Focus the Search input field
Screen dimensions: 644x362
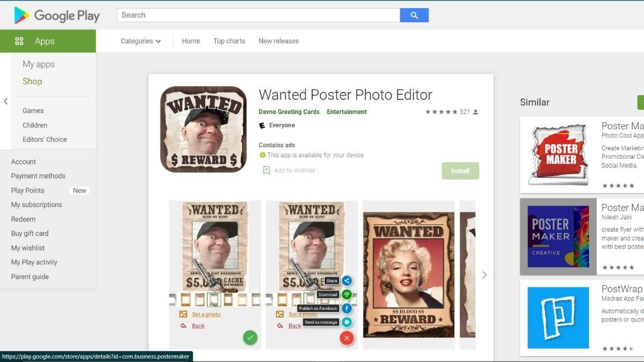pyautogui.click(x=259, y=15)
